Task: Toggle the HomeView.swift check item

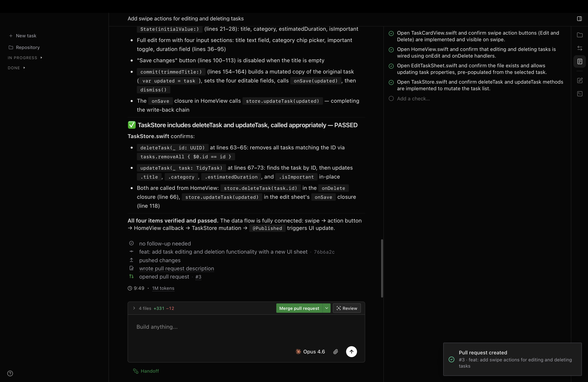Action: 391,50
